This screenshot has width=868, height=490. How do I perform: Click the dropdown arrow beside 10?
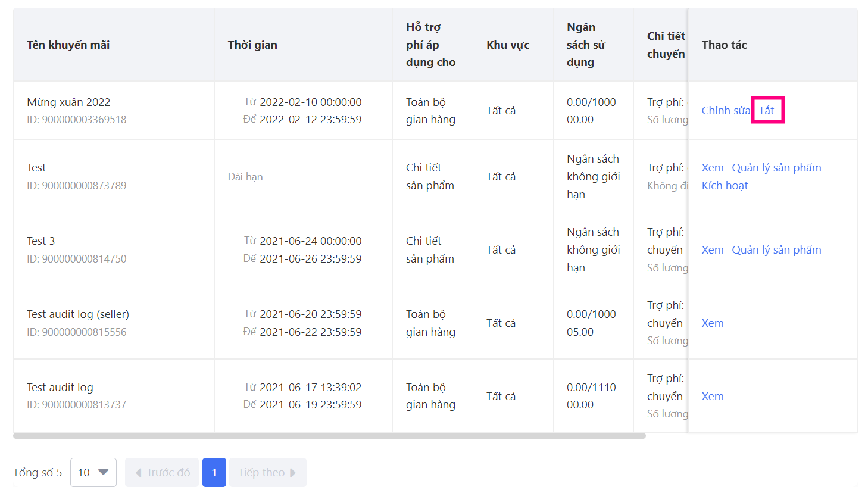tap(104, 472)
